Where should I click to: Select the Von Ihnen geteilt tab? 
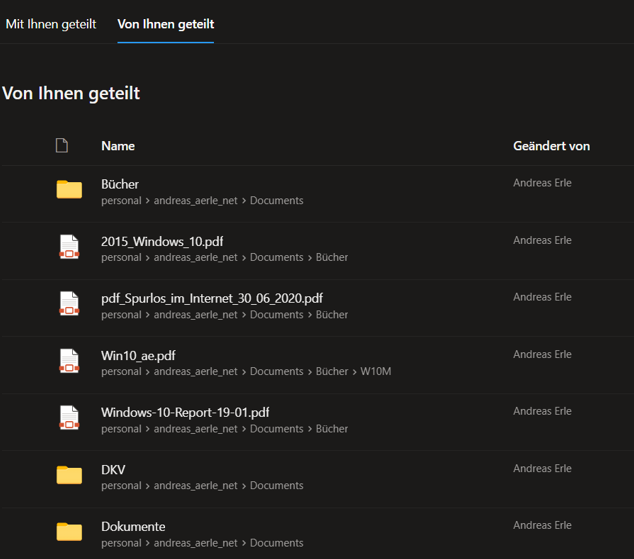click(x=166, y=24)
